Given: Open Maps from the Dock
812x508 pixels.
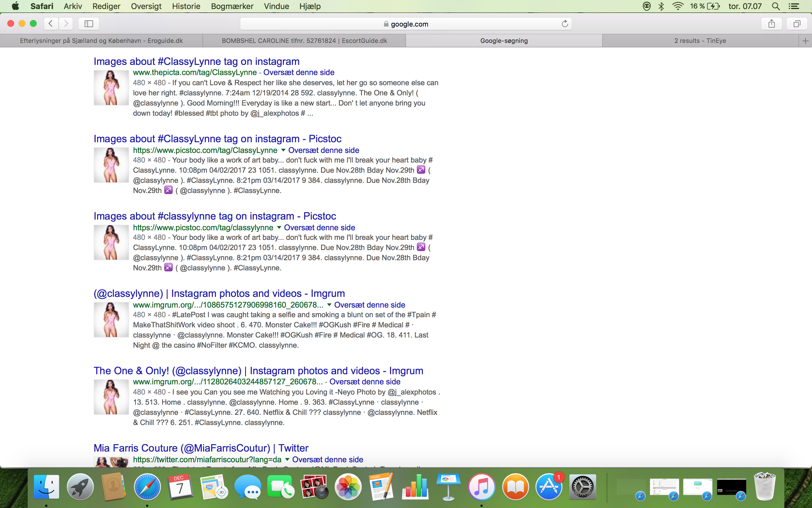Looking at the screenshot, I should click(214, 487).
